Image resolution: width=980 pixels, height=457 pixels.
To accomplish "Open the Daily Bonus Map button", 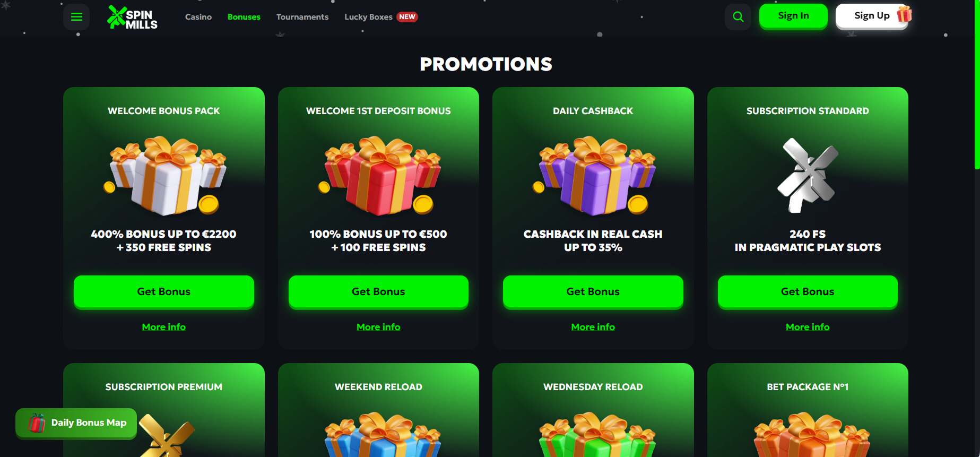I will (76, 423).
